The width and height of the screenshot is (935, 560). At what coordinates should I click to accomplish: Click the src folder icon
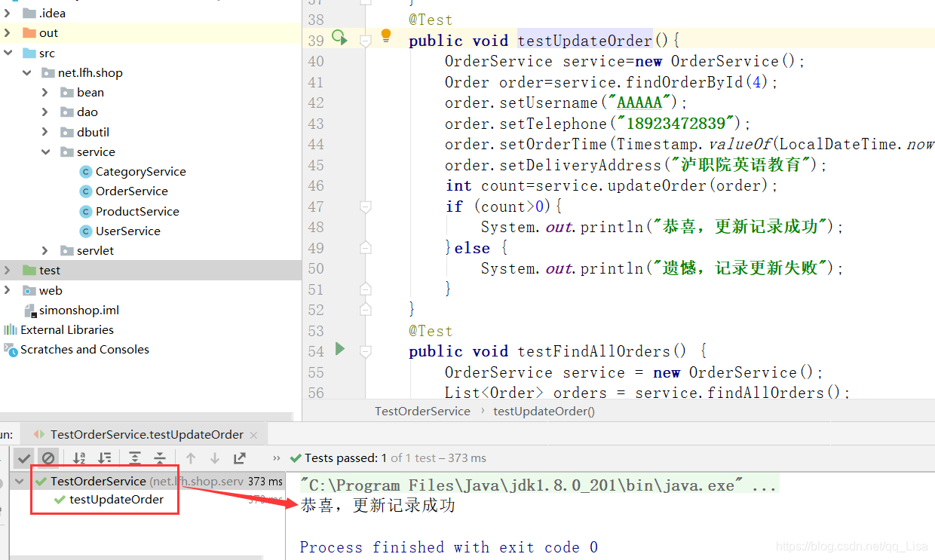[29, 53]
